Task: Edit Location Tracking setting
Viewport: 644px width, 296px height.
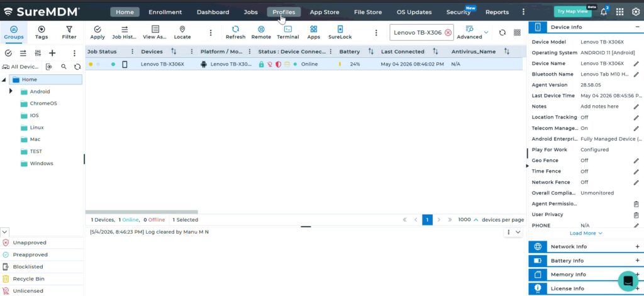Action: (x=636, y=117)
